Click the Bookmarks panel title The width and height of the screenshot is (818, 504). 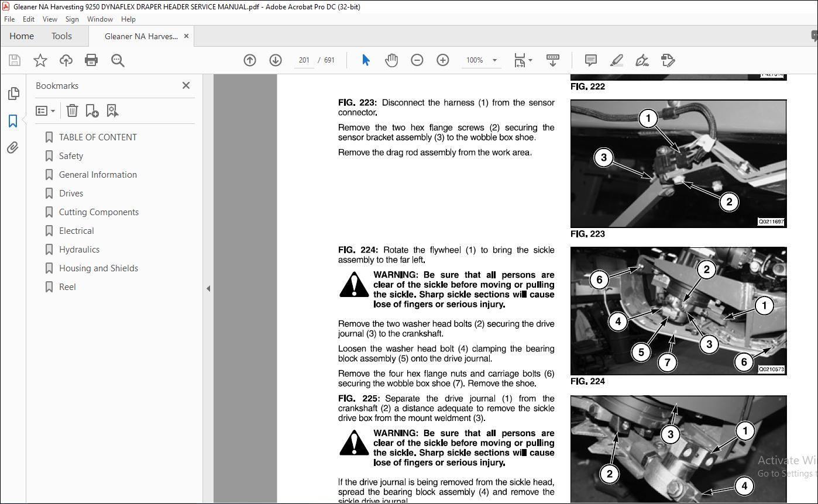pyautogui.click(x=57, y=86)
